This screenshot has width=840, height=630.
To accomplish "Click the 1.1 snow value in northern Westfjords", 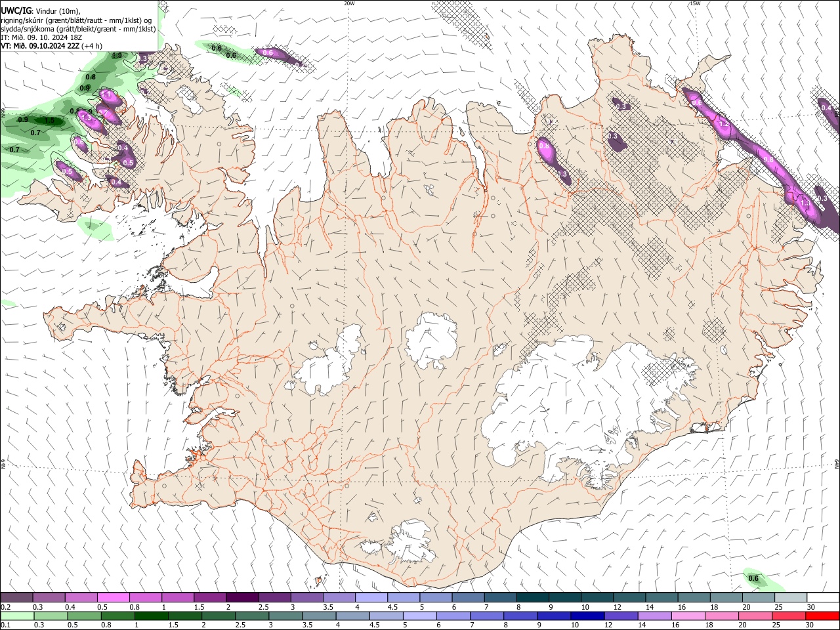I will tap(106, 95).
